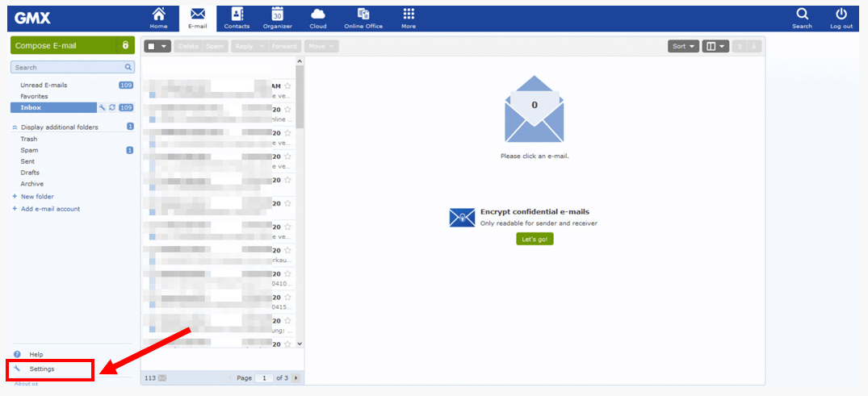868x396 pixels.
Task: Select the Inbox folder
Action: [x=53, y=107]
